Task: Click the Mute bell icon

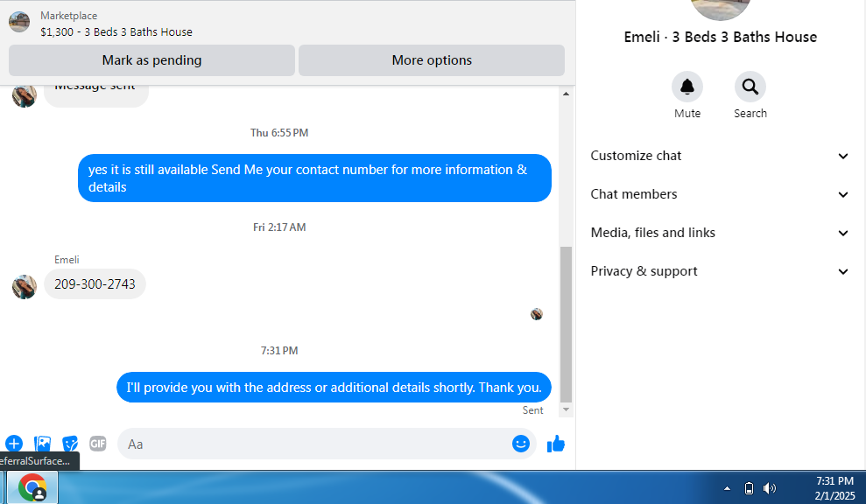Action: [x=687, y=87]
